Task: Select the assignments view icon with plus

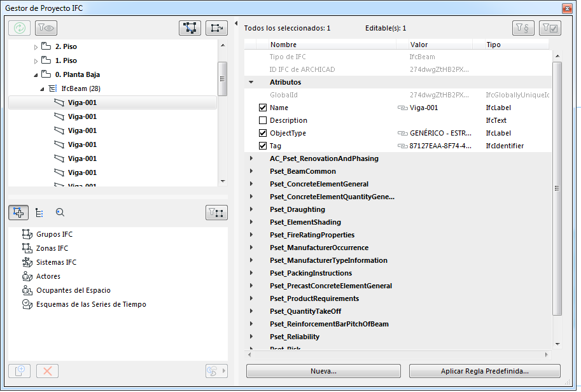Action: coord(18,213)
